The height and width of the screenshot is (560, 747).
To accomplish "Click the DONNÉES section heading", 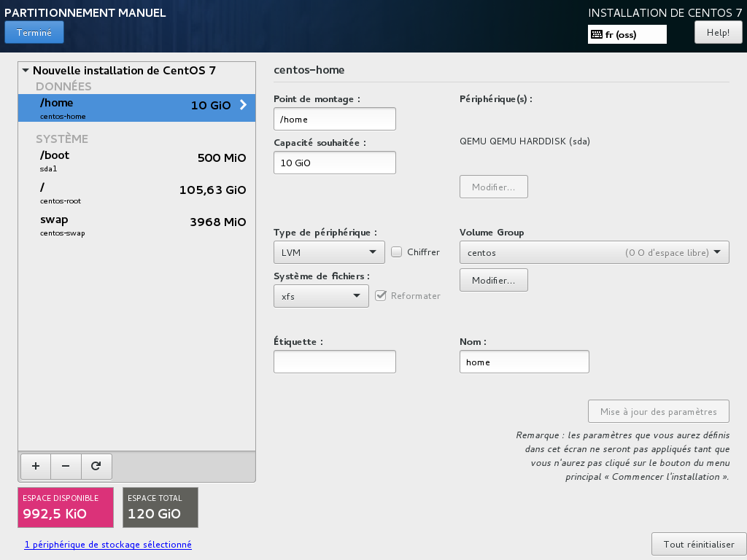I will click(x=63, y=86).
